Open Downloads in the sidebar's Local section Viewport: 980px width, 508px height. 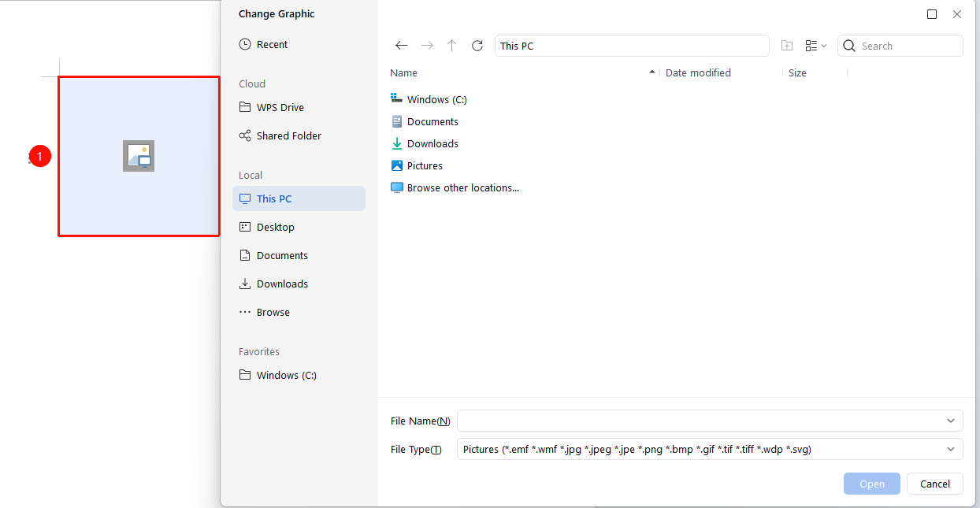pyautogui.click(x=299, y=284)
